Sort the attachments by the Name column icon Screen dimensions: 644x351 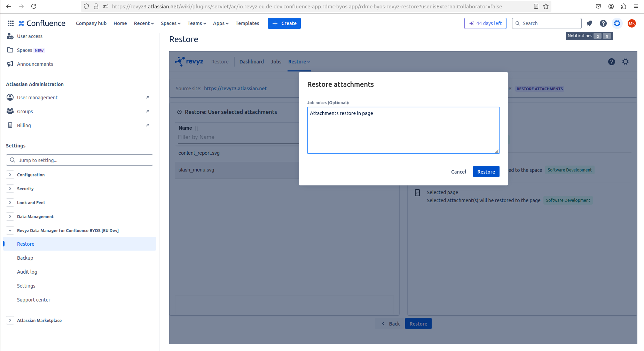pyautogui.click(x=197, y=128)
